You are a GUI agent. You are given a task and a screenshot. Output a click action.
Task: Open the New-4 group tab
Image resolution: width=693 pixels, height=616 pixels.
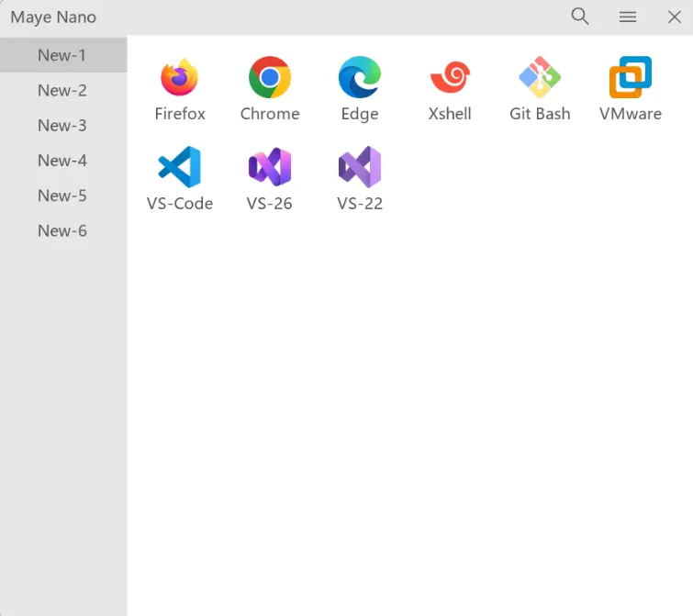coord(62,161)
